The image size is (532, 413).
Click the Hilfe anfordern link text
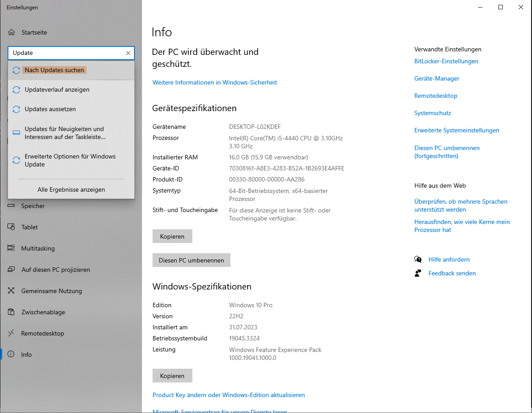(x=449, y=259)
